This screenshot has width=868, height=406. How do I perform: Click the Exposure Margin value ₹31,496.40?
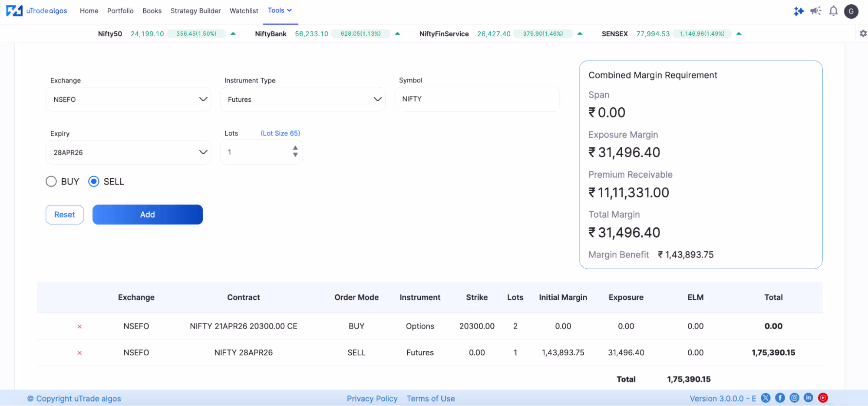(x=624, y=153)
